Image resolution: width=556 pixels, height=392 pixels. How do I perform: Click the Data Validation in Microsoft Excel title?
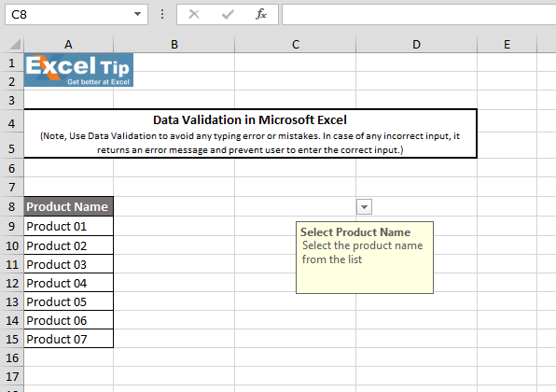coord(250,119)
